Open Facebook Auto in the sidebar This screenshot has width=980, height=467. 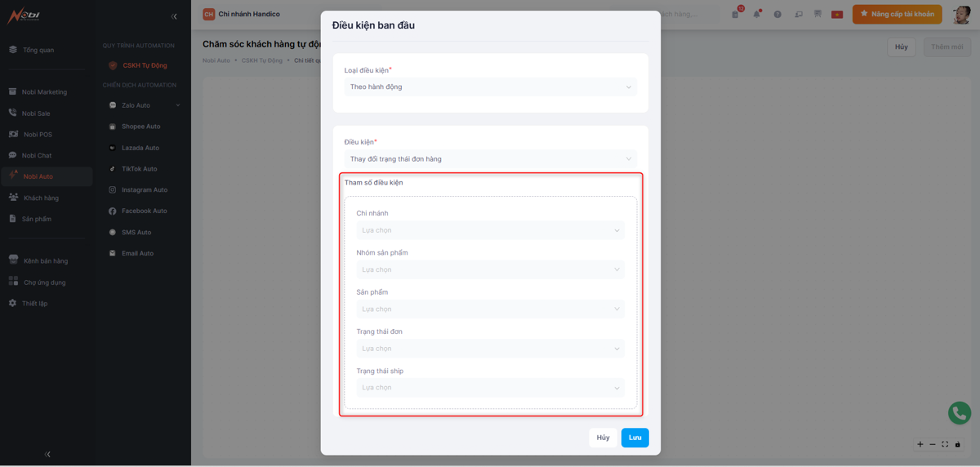144,211
